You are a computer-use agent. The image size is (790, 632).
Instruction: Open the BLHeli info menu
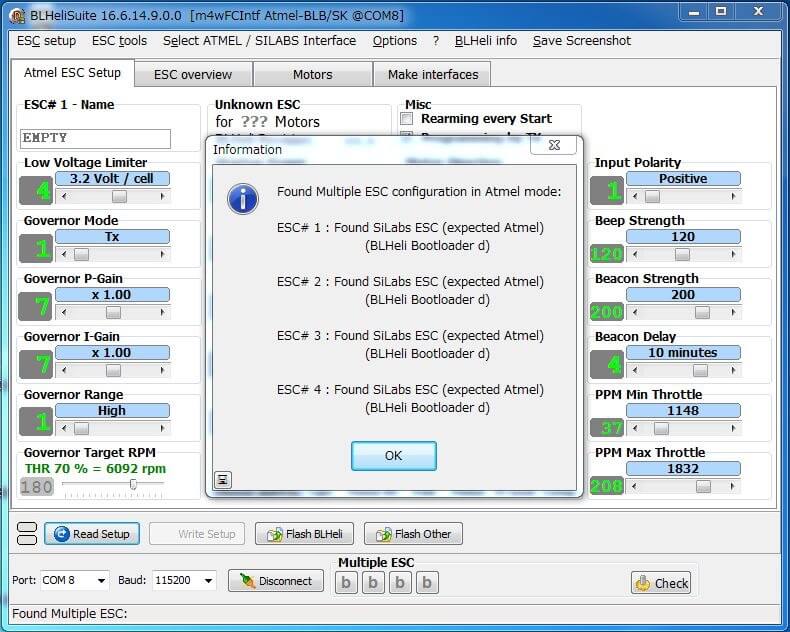point(486,40)
